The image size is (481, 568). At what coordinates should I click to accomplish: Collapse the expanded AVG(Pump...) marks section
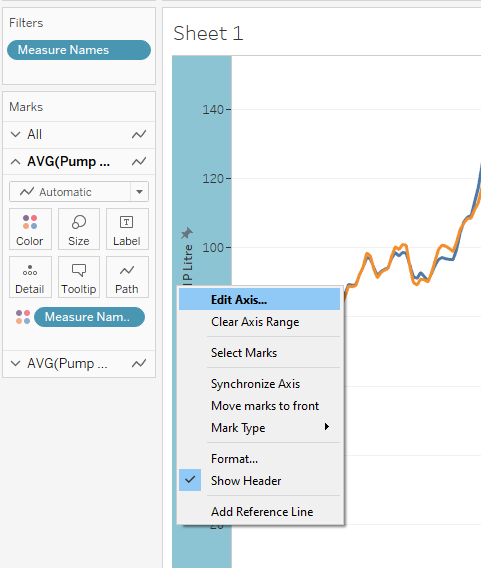(x=16, y=162)
